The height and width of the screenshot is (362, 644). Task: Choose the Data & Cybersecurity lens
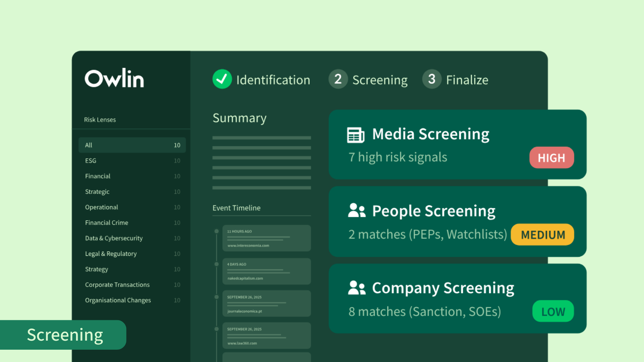click(x=114, y=238)
